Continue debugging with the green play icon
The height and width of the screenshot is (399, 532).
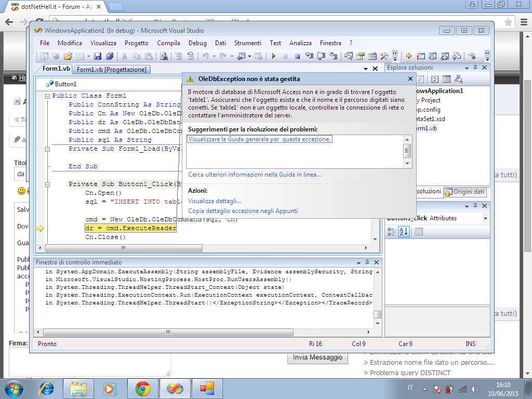click(x=274, y=56)
